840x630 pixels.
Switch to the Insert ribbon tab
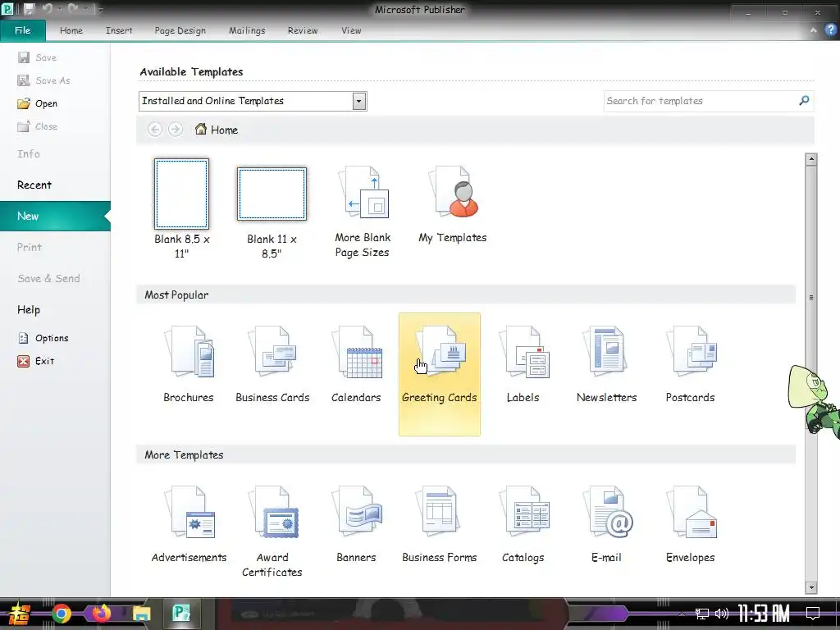[119, 30]
